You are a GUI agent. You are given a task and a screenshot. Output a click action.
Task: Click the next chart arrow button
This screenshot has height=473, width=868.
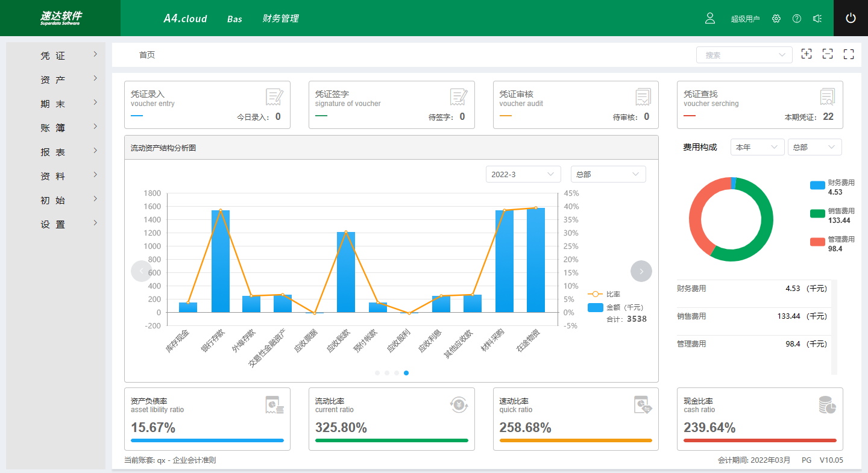pyautogui.click(x=641, y=271)
